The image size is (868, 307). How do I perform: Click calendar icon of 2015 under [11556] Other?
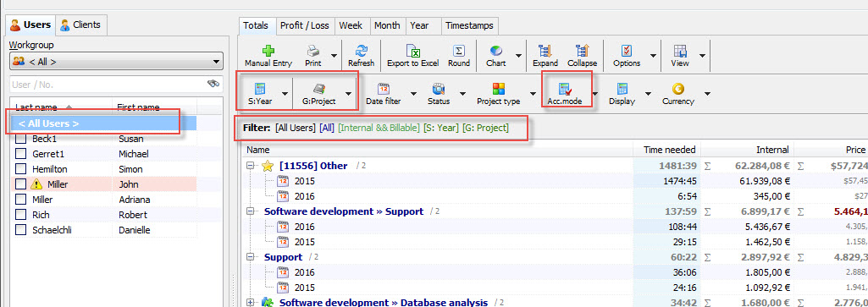pos(283,180)
